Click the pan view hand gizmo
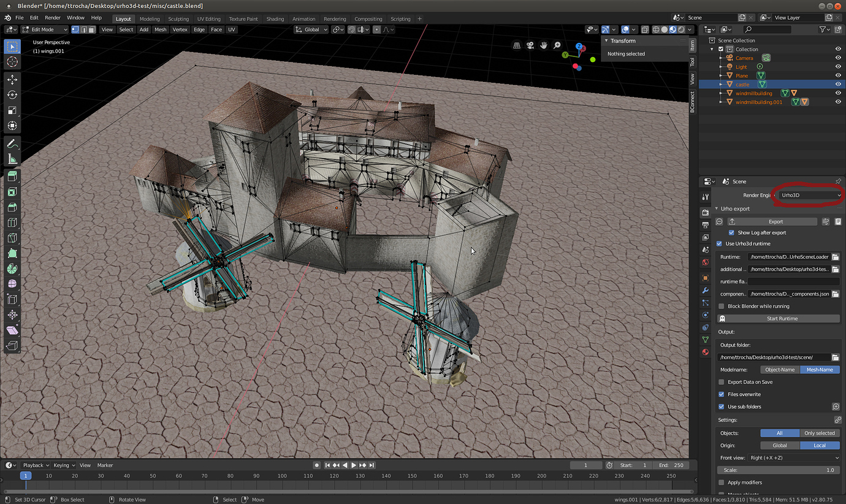The image size is (846, 504). tap(544, 45)
